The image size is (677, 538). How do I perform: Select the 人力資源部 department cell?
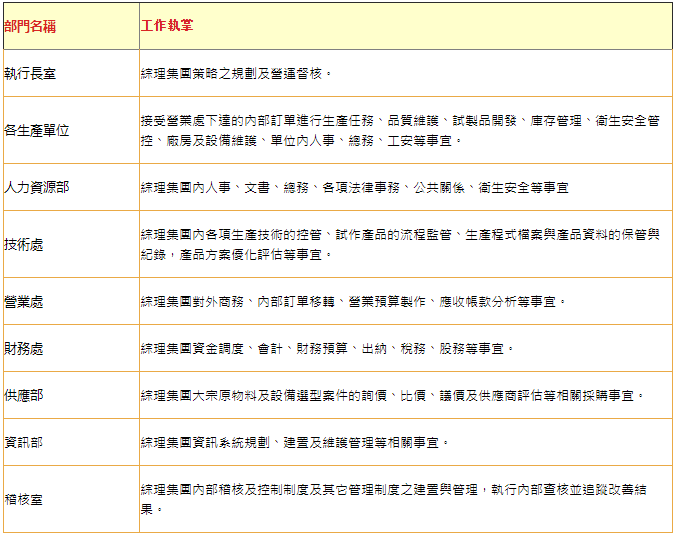click(x=37, y=187)
